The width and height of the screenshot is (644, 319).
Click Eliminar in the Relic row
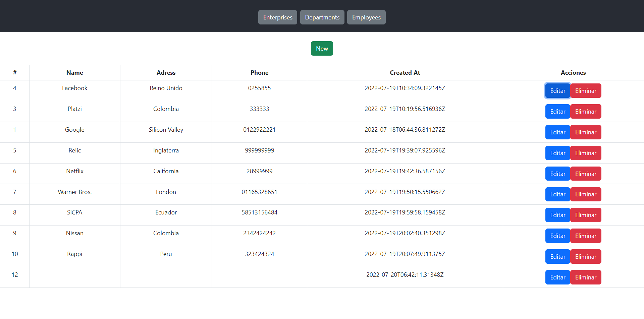click(x=586, y=153)
